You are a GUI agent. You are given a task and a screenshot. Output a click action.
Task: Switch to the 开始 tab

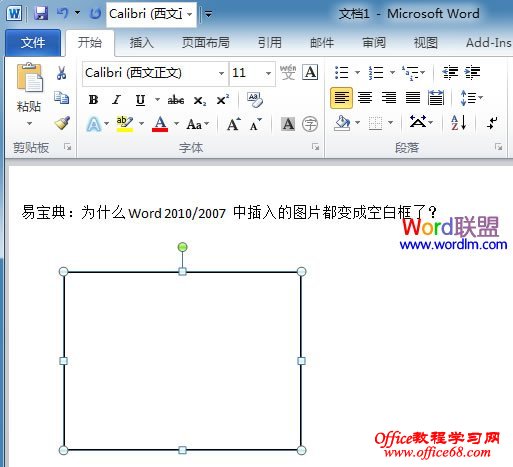90,43
